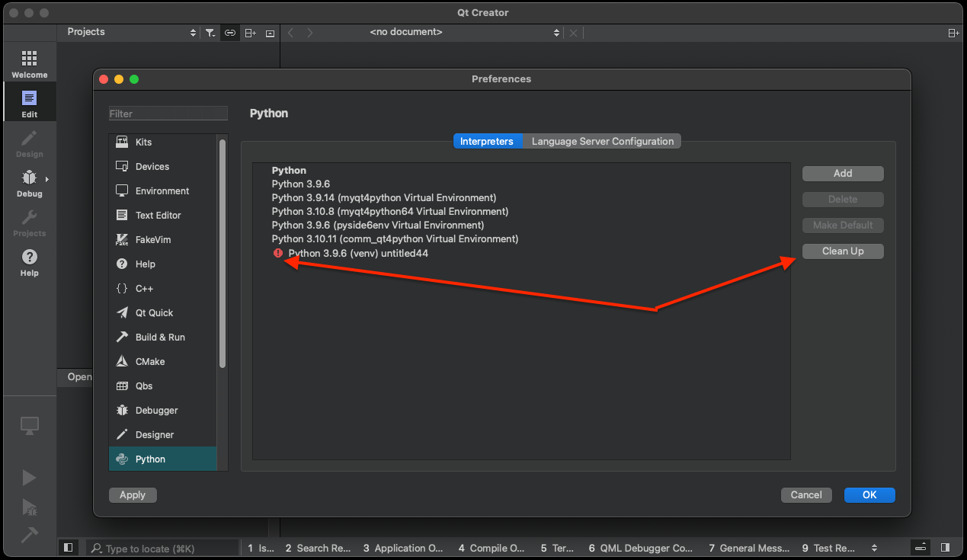Screen dimensions: 967x560
Task: Apply the Python interpreter changes
Action: tap(132, 494)
